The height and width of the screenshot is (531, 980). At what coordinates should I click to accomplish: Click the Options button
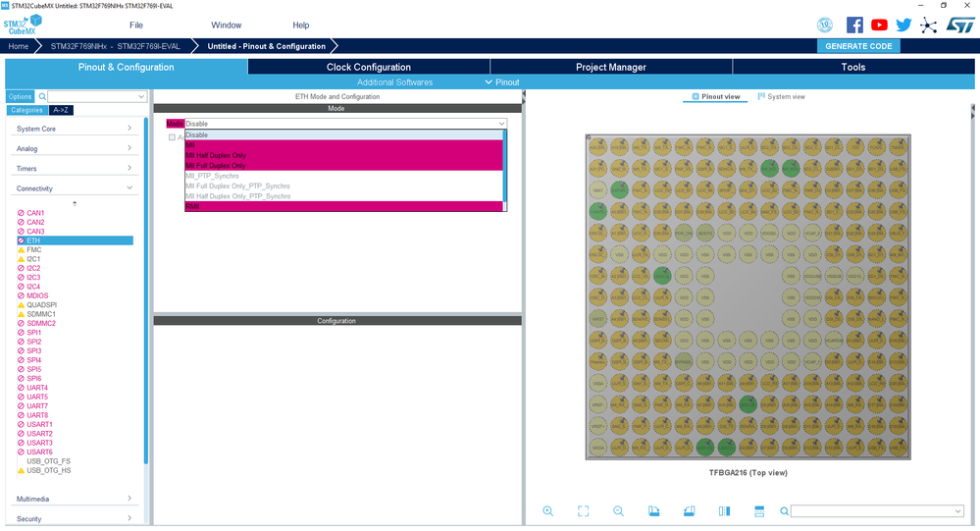click(x=20, y=96)
